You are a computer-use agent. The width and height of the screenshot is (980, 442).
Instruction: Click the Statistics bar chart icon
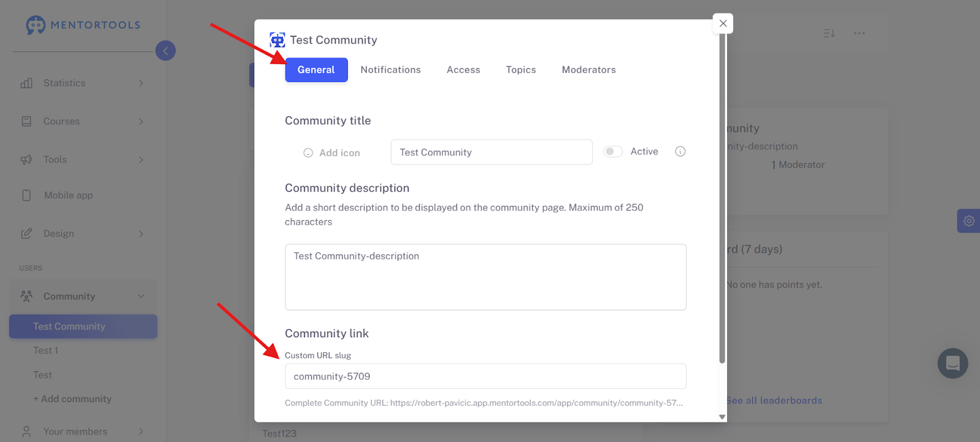(x=26, y=83)
